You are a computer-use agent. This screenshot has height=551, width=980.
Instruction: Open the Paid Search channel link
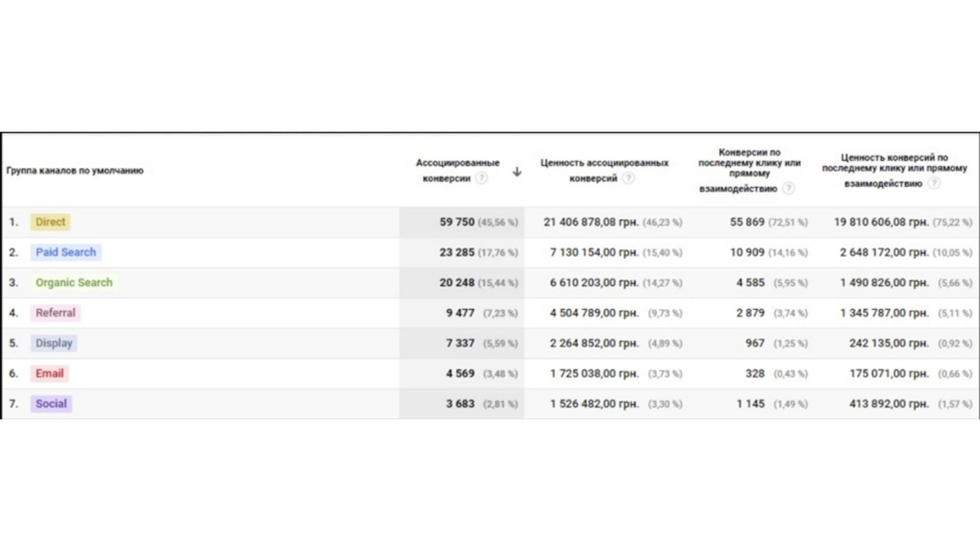(66, 252)
